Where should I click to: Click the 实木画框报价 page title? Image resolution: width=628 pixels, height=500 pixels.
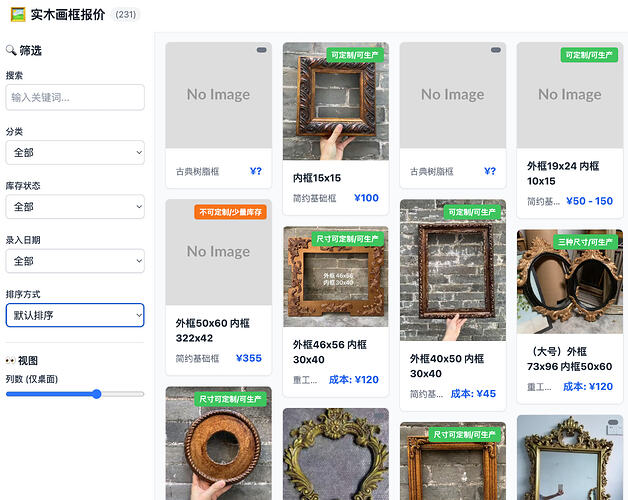68,15
